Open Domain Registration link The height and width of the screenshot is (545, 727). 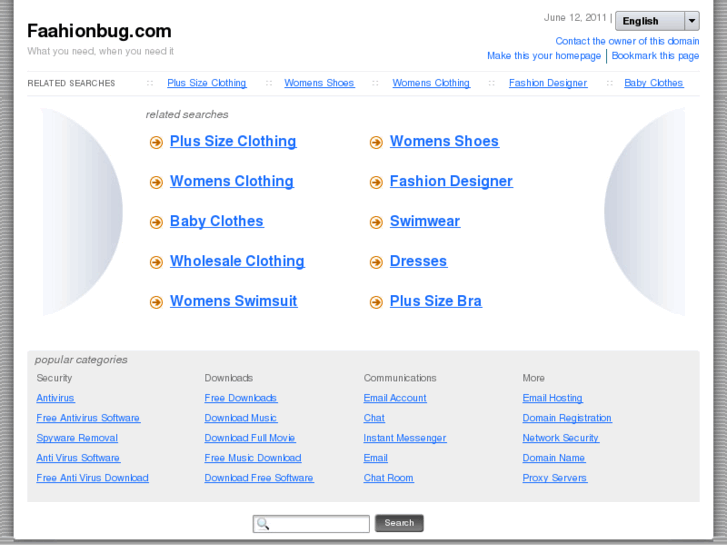[x=567, y=418]
